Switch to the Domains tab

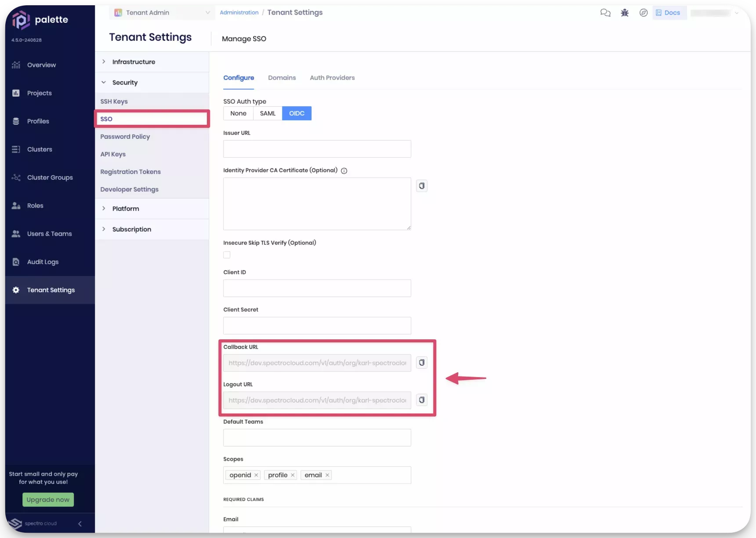point(282,78)
